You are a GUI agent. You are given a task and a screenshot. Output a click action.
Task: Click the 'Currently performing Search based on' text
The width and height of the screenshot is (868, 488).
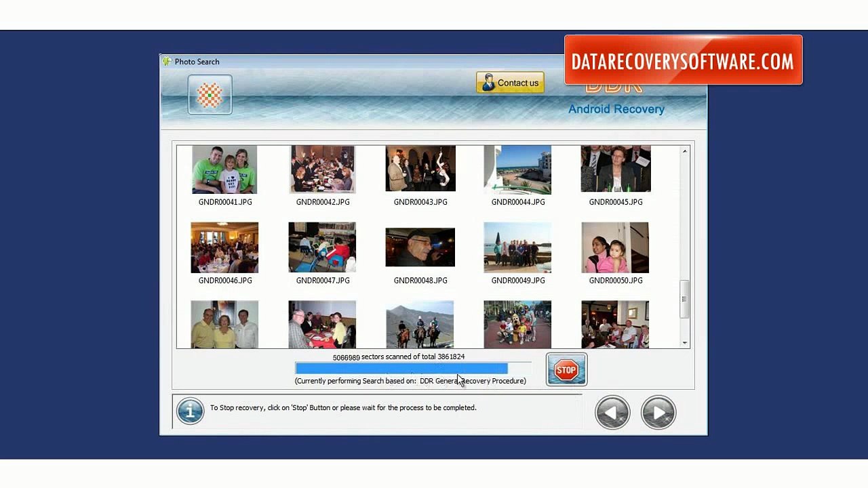click(x=410, y=381)
